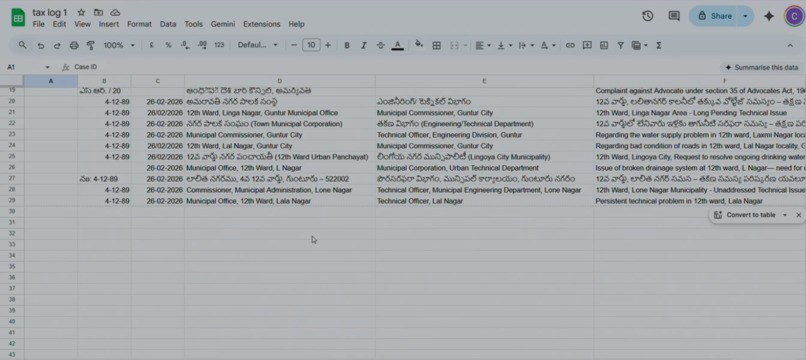Toggle bold formatting

[347, 45]
